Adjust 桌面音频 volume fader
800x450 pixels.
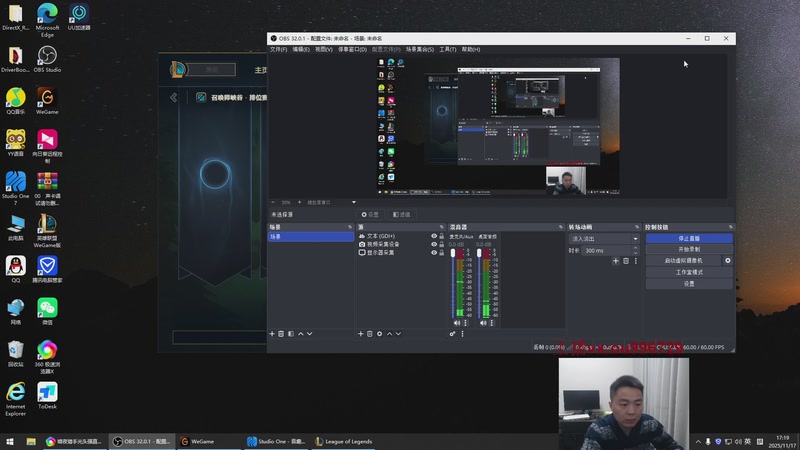point(479,254)
